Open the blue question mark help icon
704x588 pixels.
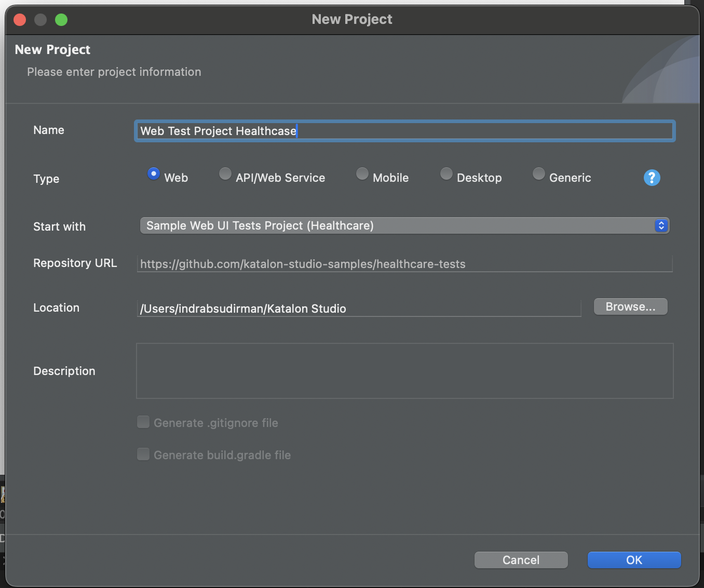click(x=652, y=178)
